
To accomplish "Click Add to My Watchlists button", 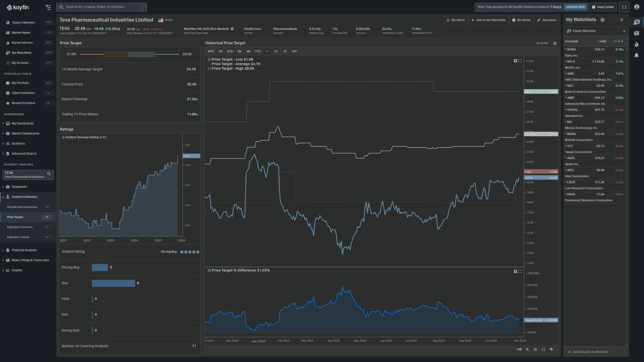I will click(x=488, y=20).
